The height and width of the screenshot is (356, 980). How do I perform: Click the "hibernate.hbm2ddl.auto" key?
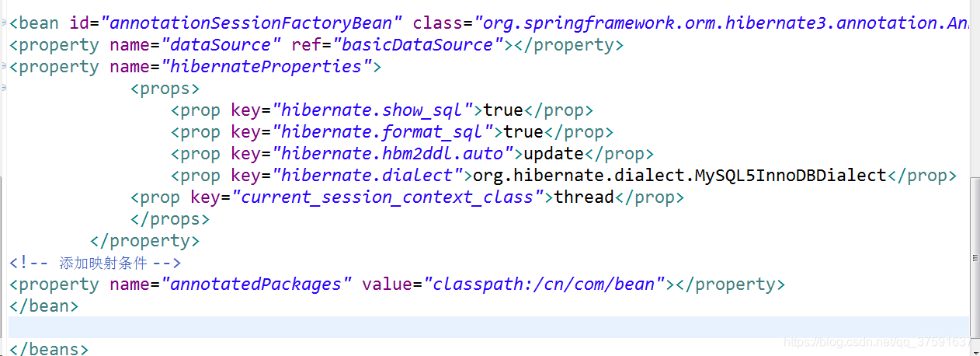click(392, 154)
